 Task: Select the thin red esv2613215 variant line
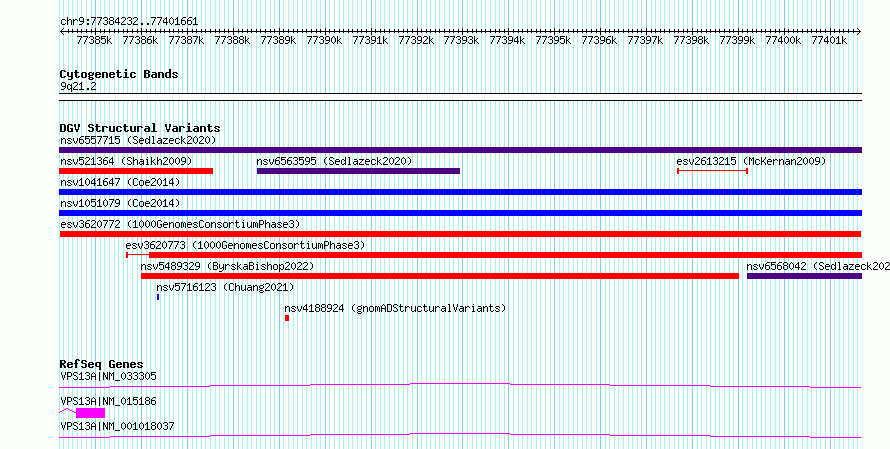pyautogui.click(x=712, y=171)
